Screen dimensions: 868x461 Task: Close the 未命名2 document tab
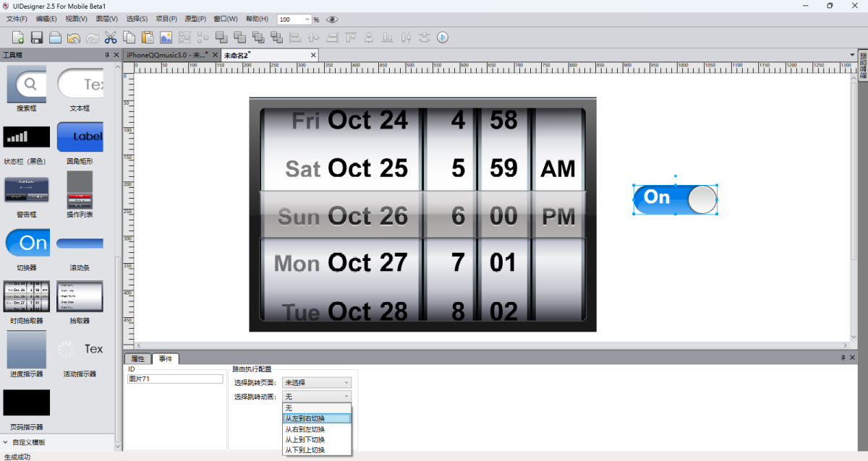(313, 55)
